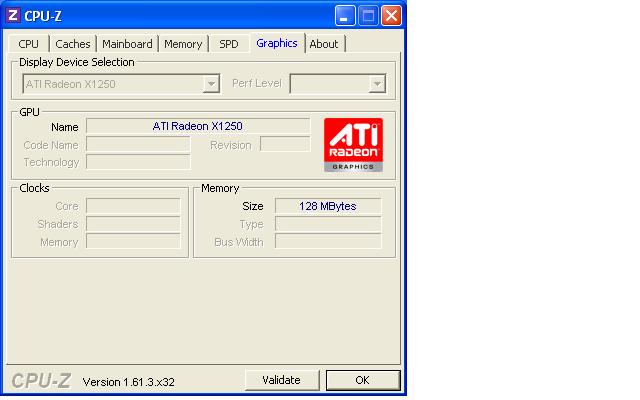
Task: Open the Caches tab
Action: click(73, 44)
